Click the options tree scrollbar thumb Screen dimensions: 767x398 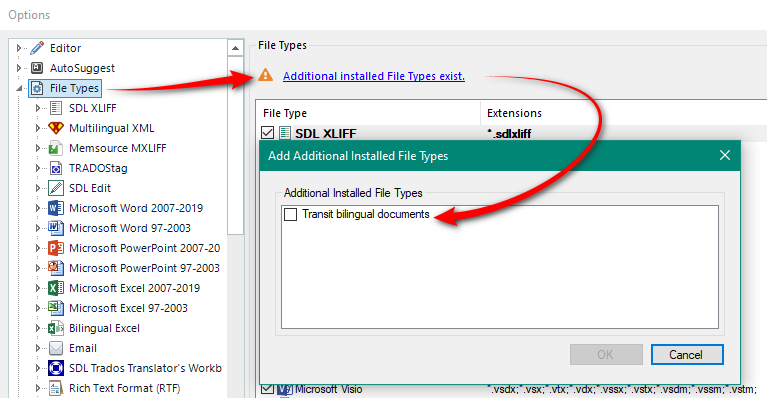(x=235, y=145)
